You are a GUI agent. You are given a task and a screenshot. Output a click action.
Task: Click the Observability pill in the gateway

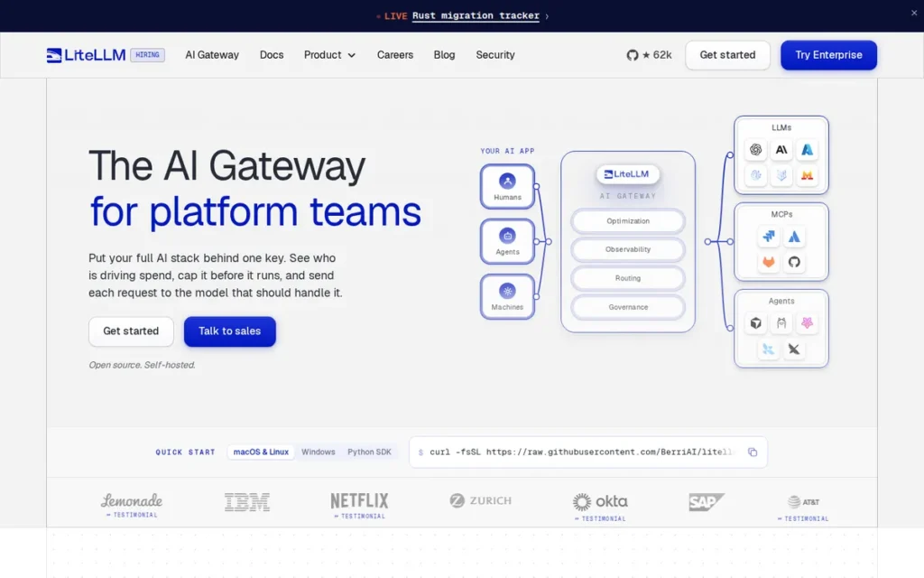[628, 249]
